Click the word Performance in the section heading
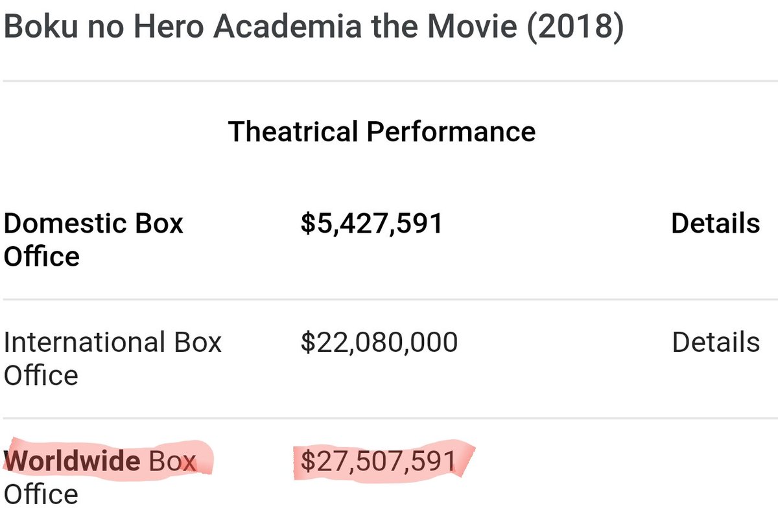The image size is (778, 532). click(451, 132)
